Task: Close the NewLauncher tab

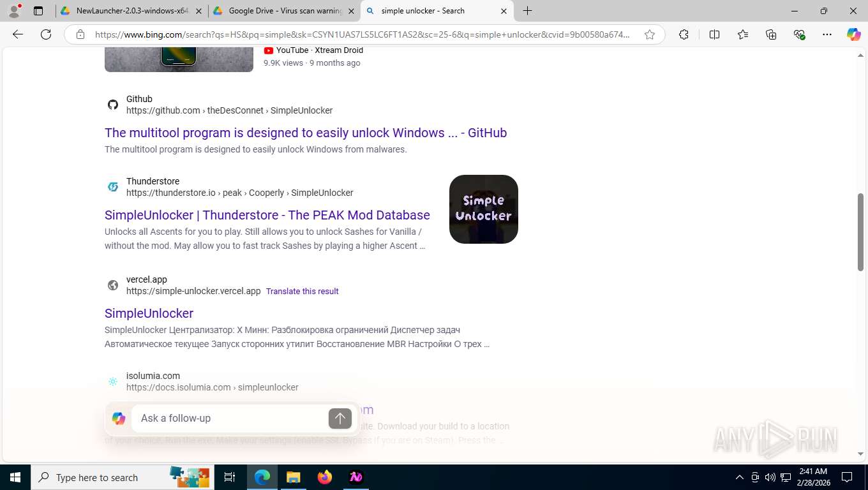Action: point(199,11)
